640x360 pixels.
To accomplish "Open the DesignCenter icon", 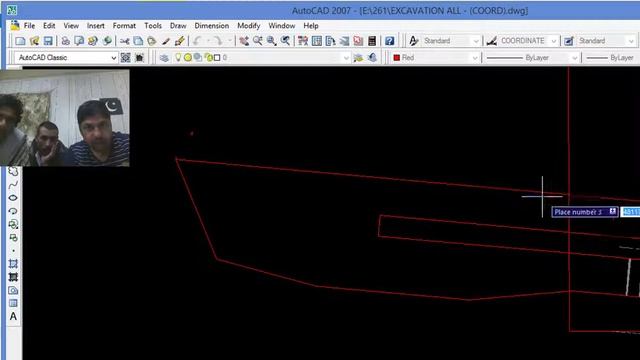I will coord(317,41).
